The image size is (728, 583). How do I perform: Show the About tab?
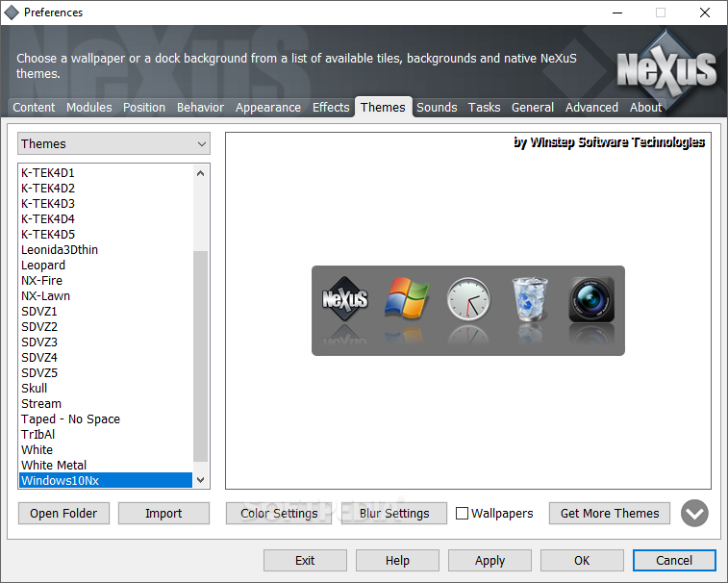click(x=645, y=108)
